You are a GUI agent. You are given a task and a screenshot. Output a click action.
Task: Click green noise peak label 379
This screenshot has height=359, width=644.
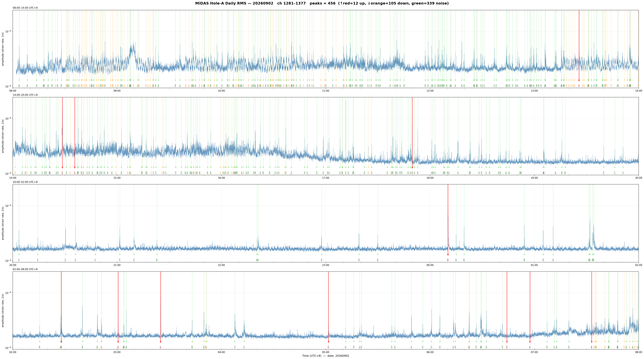pos(134,260)
